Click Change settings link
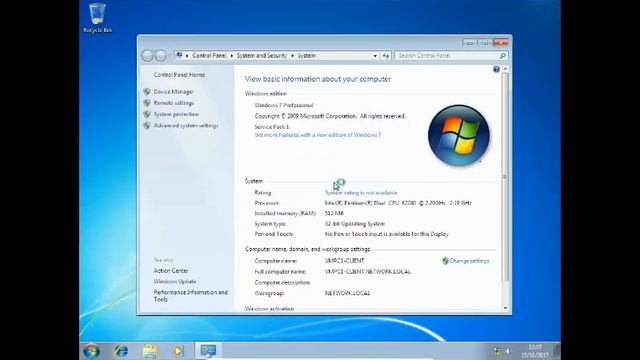Image resolution: width=640 pixels, height=360 pixels. point(469,261)
